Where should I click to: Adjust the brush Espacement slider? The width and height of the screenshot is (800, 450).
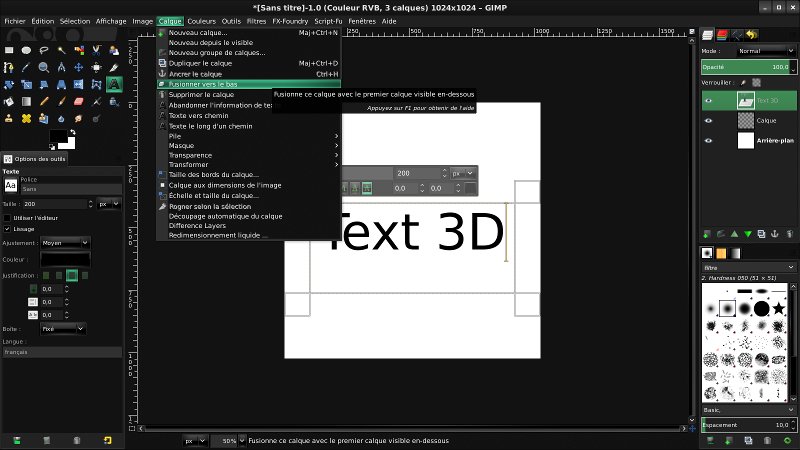tap(748, 425)
